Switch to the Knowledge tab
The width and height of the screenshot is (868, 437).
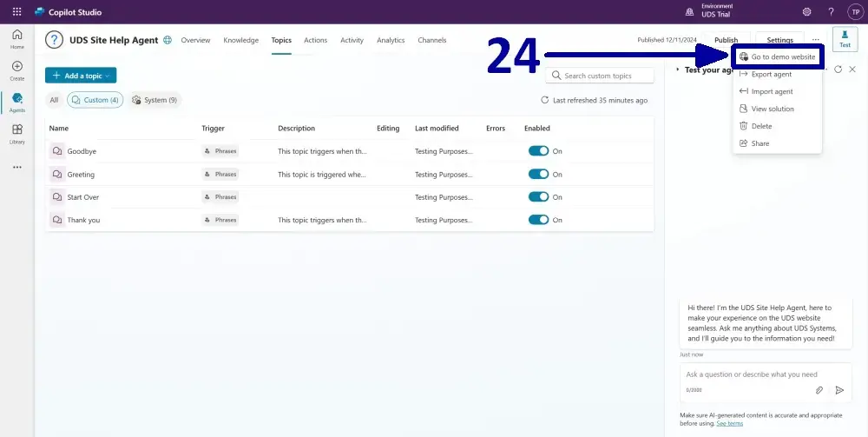tap(240, 40)
